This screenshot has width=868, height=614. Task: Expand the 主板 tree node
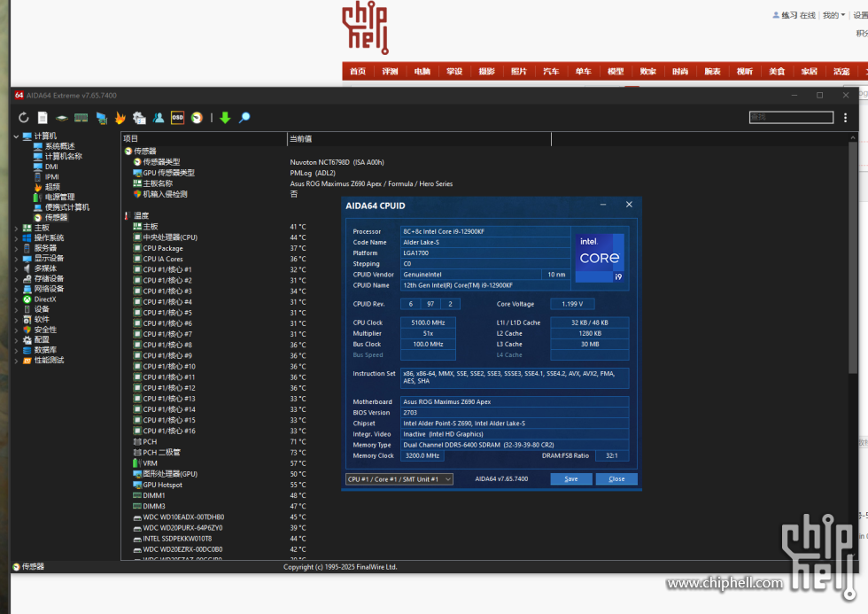click(16, 228)
